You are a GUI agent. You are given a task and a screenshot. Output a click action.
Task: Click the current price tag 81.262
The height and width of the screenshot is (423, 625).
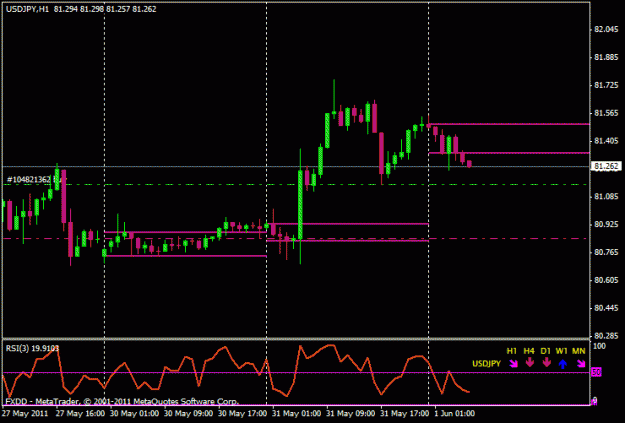pyautogui.click(x=606, y=166)
